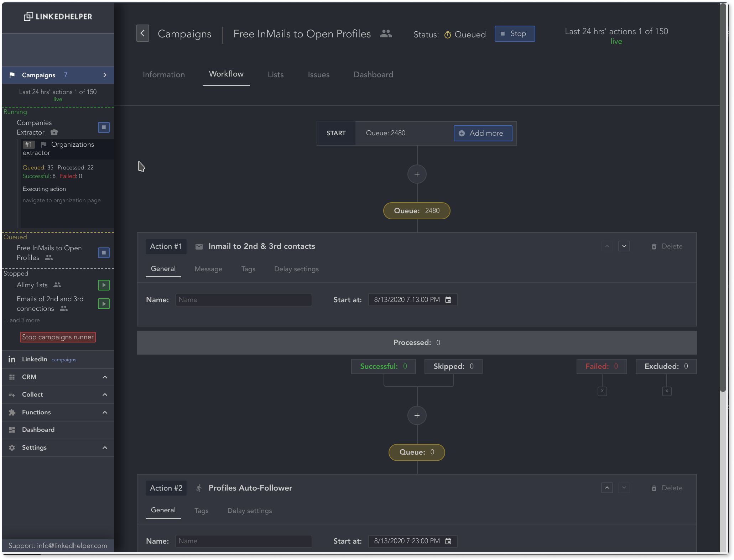The height and width of the screenshot is (560, 734).
Task: Toggle play button on Allmy 1sts campaign
Action: [104, 285]
